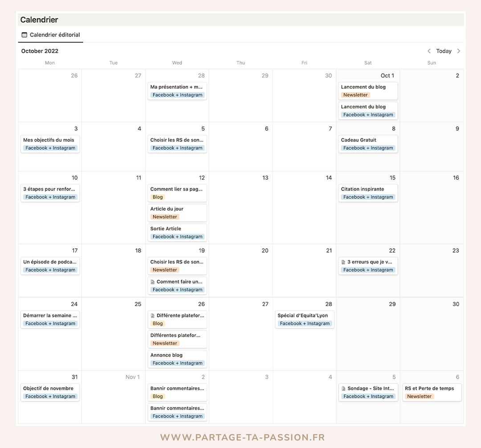Select the day cell labeled 'Oct 1'
Image resolution: width=481 pixels, height=448 pixels.
[x=368, y=96]
